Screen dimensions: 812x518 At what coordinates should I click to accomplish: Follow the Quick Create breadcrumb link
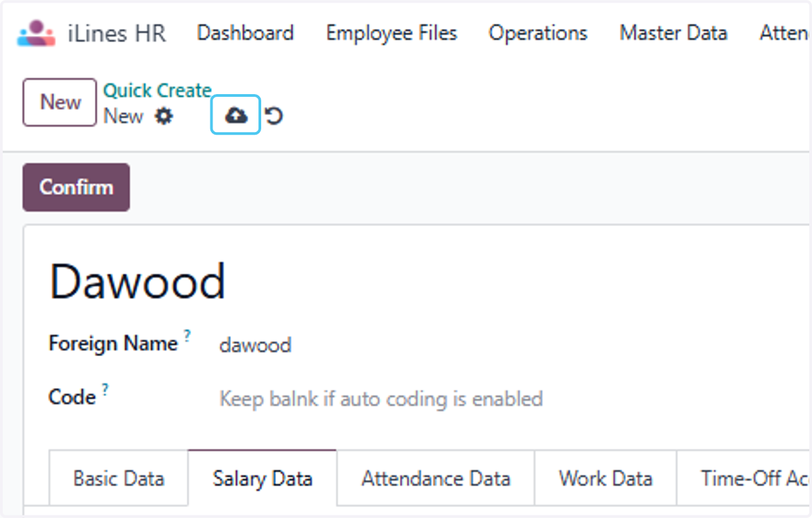click(x=157, y=91)
